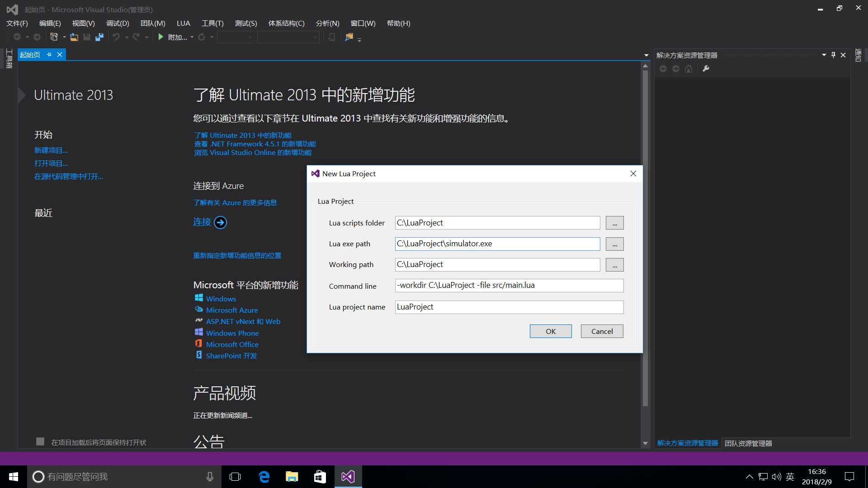Click the browse button for Lua exe path
Screen dimensions: 868x488
(614, 244)
